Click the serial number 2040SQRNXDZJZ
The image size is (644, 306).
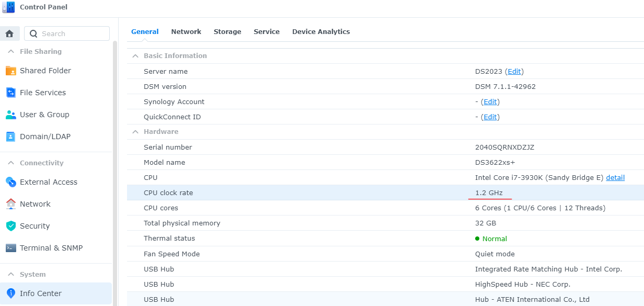pos(504,148)
